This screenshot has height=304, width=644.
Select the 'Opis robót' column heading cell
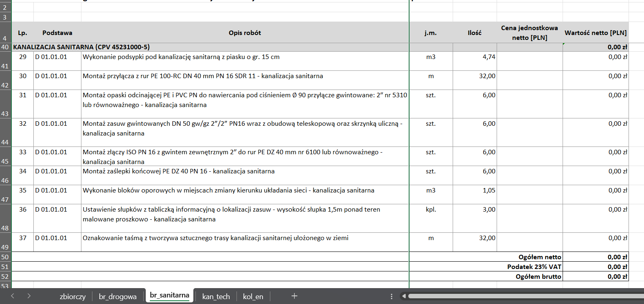tap(245, 33)
